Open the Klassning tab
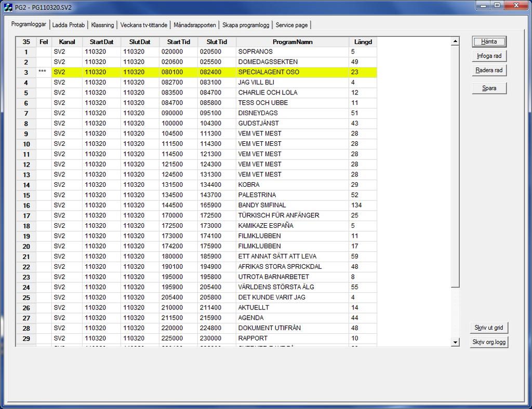 [x=102, y=25]
